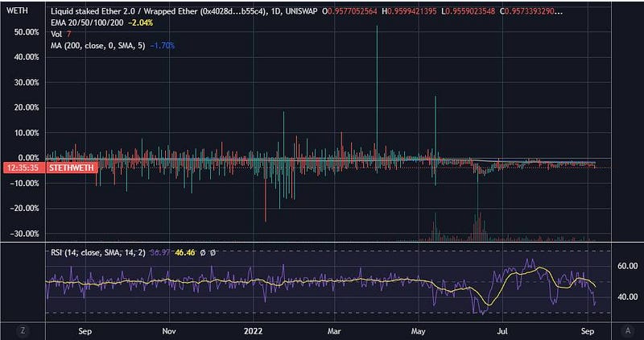Click the Sep time axis label at left
This screenshot has height=340, width=644.
[x=85, y=331]
